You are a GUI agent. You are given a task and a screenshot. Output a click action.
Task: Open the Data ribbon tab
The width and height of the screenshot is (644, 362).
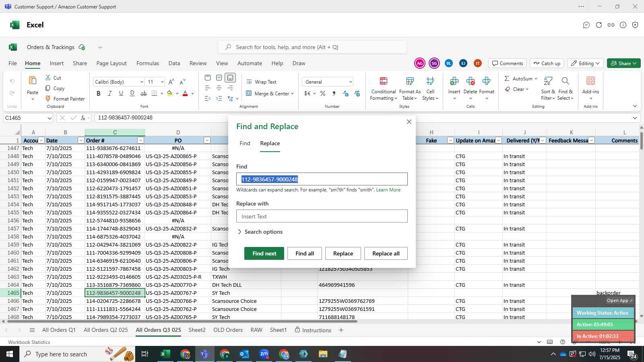174,63
